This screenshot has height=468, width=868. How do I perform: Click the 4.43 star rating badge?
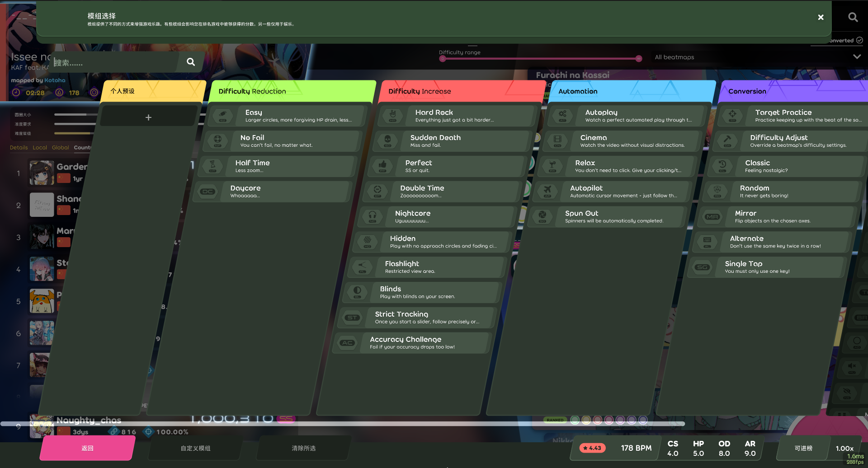coord(592,448)
